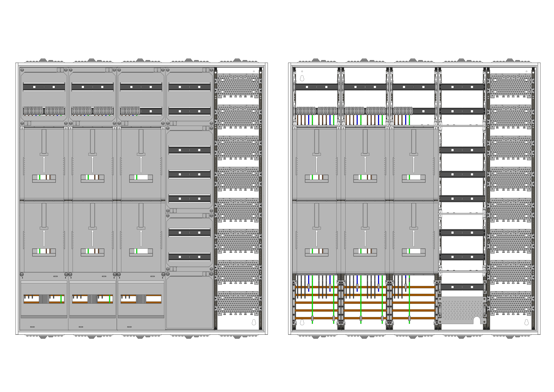Click top-left cover screw of left cabinet's first panel
This screenshot has height=392, width=554.
[22, 70]
